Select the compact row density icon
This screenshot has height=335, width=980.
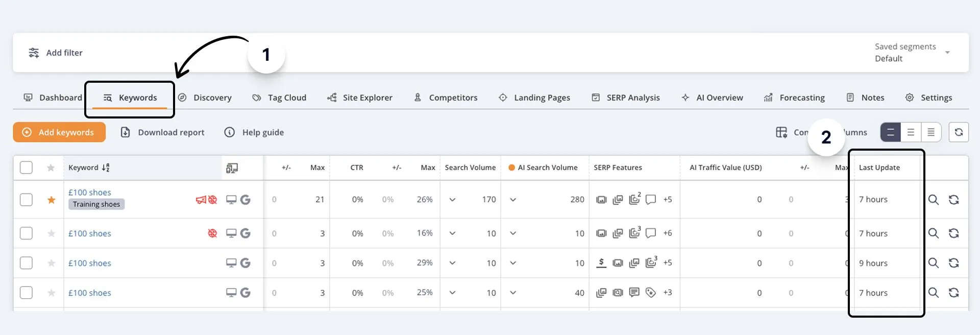pos(930,132)
